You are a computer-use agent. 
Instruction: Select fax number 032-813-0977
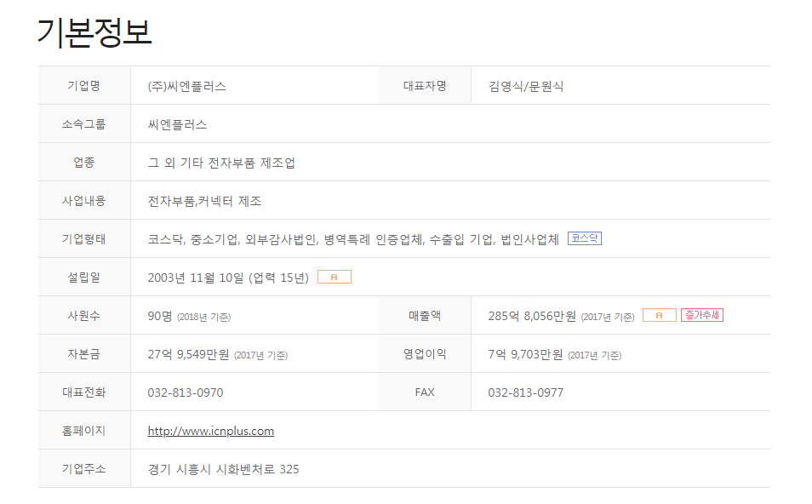point(526,392)
